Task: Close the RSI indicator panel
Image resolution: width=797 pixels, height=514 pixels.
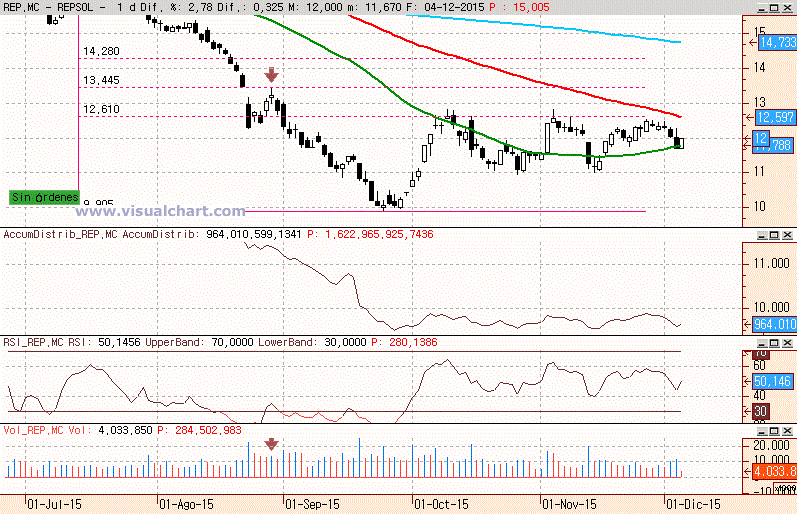Action: 787,343
